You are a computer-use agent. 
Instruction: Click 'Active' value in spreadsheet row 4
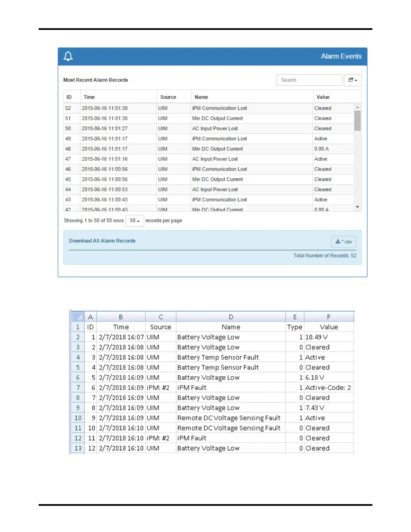pyautogui.click(x=329, y=357)
